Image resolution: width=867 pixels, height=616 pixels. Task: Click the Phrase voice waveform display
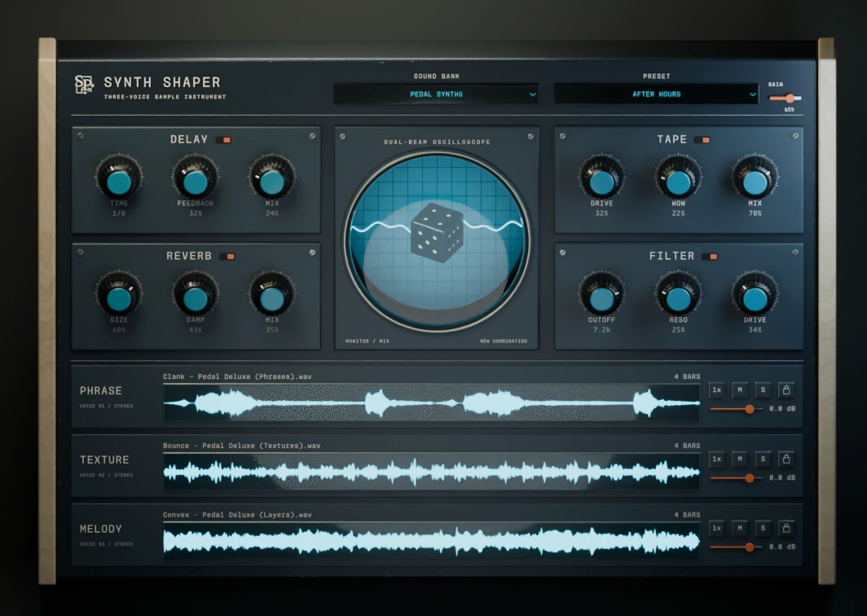[x=431, y=403]
